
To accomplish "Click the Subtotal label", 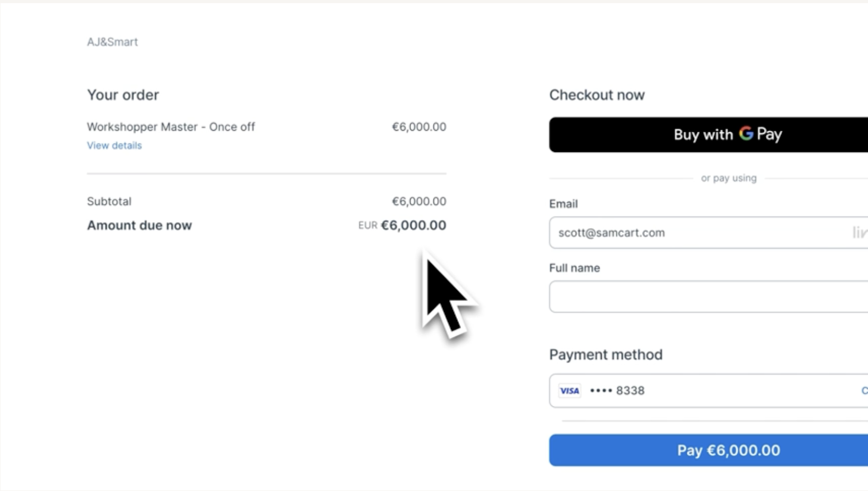I will [109, 201].
